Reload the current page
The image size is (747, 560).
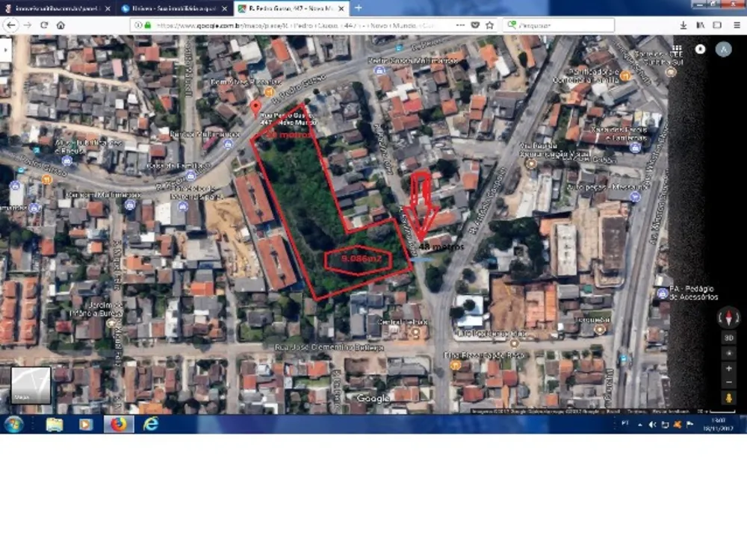click(44, 25)
